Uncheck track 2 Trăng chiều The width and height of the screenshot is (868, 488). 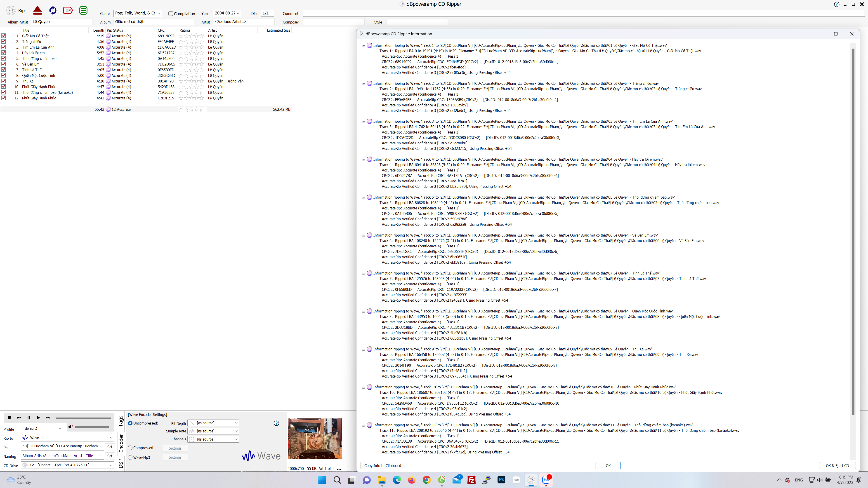point(3,41)
